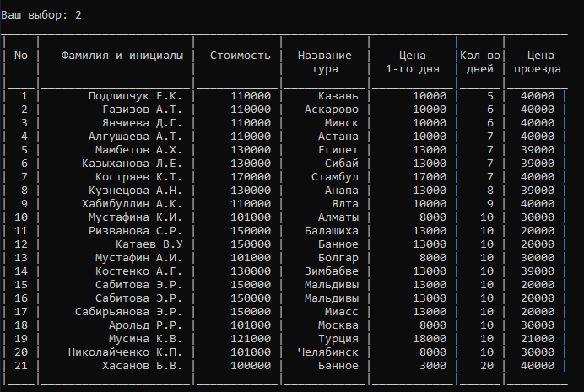Select the tour name 'Миасс'
The image size is (584, 392).
tap(342, 312)
